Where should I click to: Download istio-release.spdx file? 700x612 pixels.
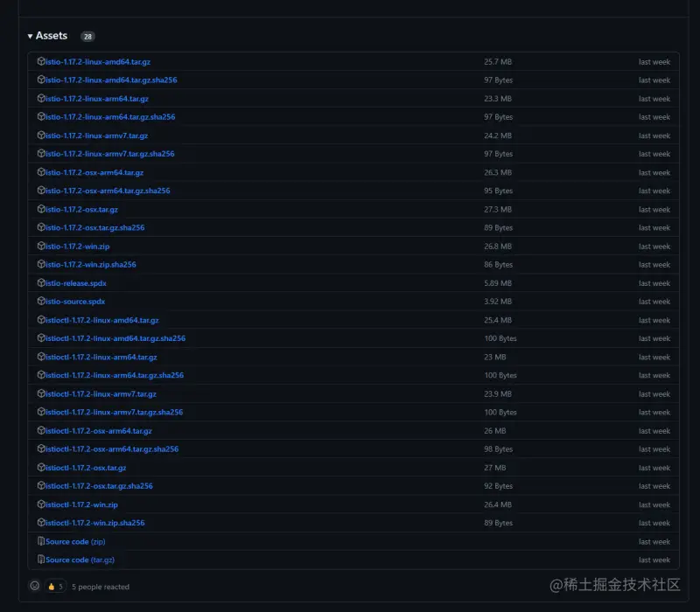click(76, 284)
